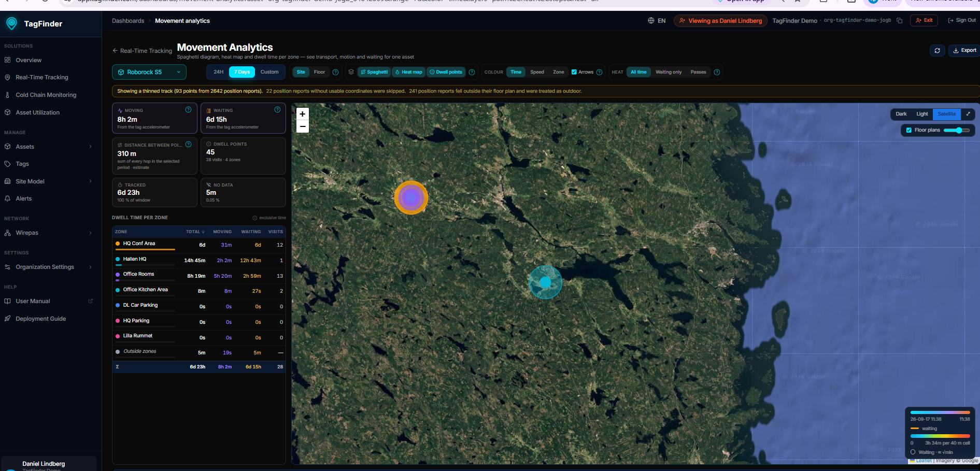The image size is (980, 471).
Task: Open the help icon on the Moving card
Action: click(x=188, y=110)
